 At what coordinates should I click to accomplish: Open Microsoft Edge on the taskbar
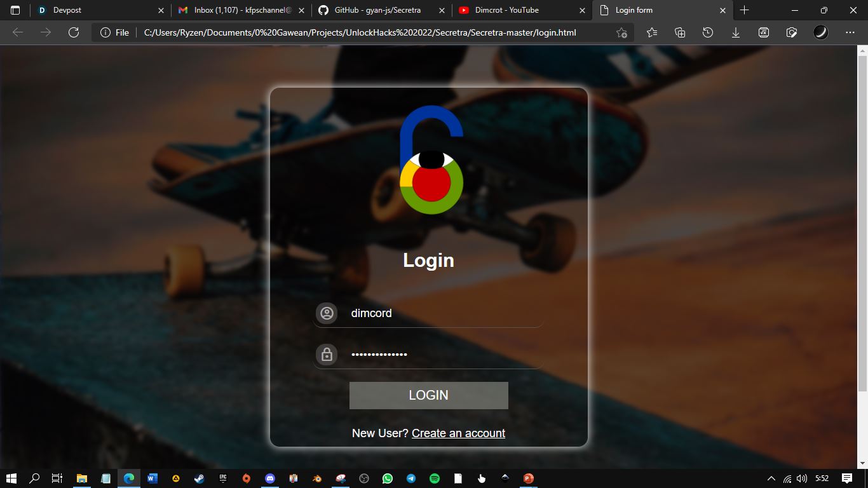click(x=129, y=478)
